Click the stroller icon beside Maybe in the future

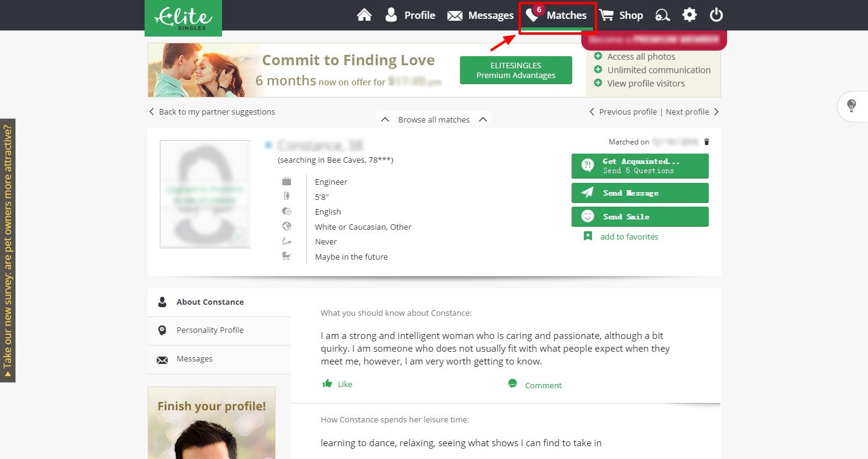click(287, 257)
